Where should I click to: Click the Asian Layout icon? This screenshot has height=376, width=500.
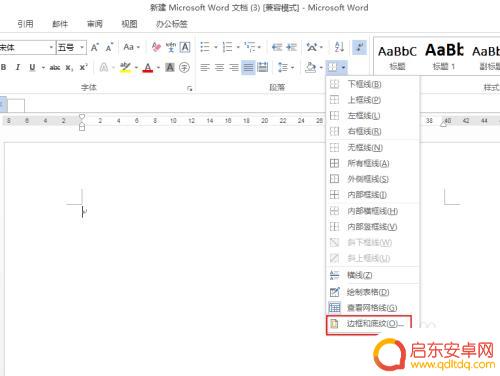(x=312, y=47)
